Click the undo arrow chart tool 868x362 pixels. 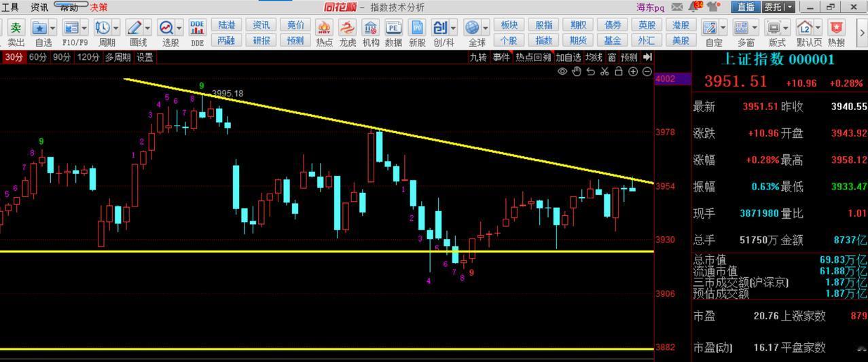click(590, 71)
